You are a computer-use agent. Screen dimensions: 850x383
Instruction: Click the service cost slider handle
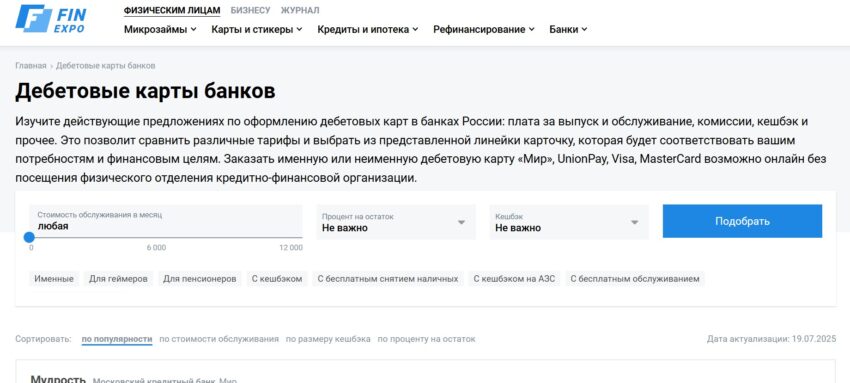tap(29, 237)
